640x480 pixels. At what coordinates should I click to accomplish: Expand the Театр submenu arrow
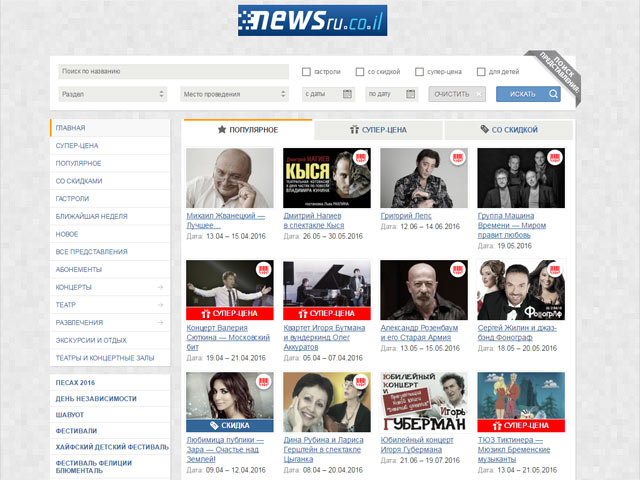pos(160,305)
